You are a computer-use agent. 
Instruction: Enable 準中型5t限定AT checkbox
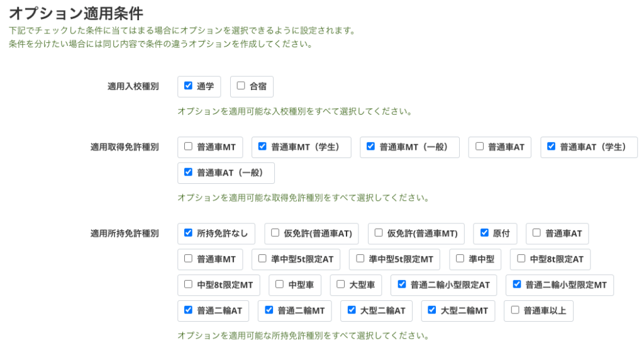tap(263, 258)
